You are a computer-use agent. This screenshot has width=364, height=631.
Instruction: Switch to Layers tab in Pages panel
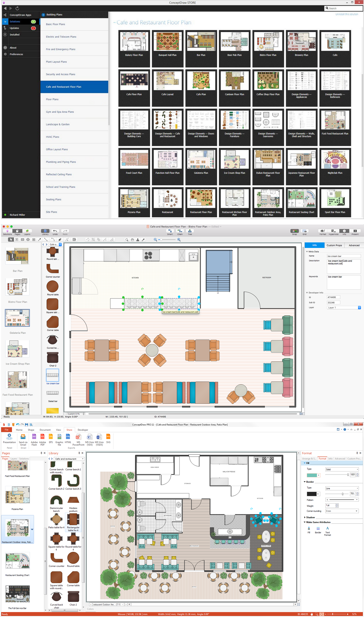(14, 459)
